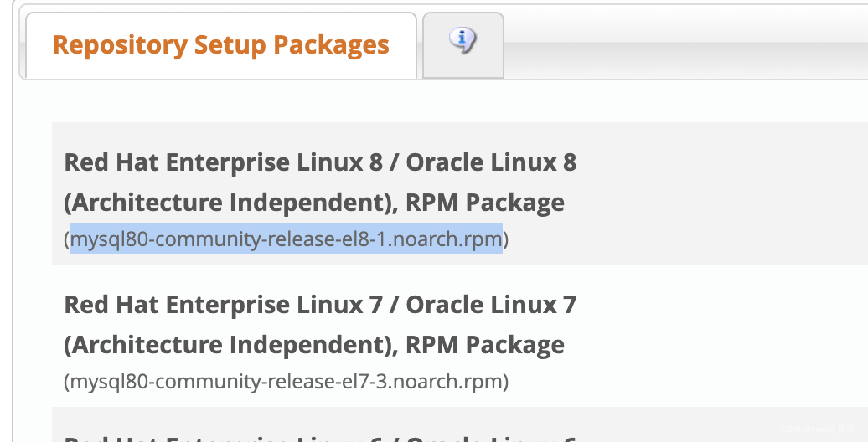The image size is (868, 442).
Task: Click blank area right of Linux 8 package row
Action: tap(721, 194)
